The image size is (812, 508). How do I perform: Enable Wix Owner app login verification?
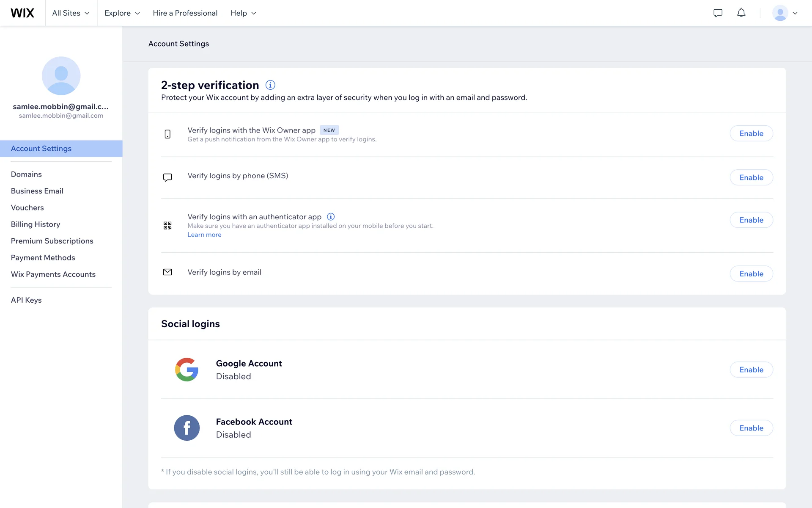751,133
